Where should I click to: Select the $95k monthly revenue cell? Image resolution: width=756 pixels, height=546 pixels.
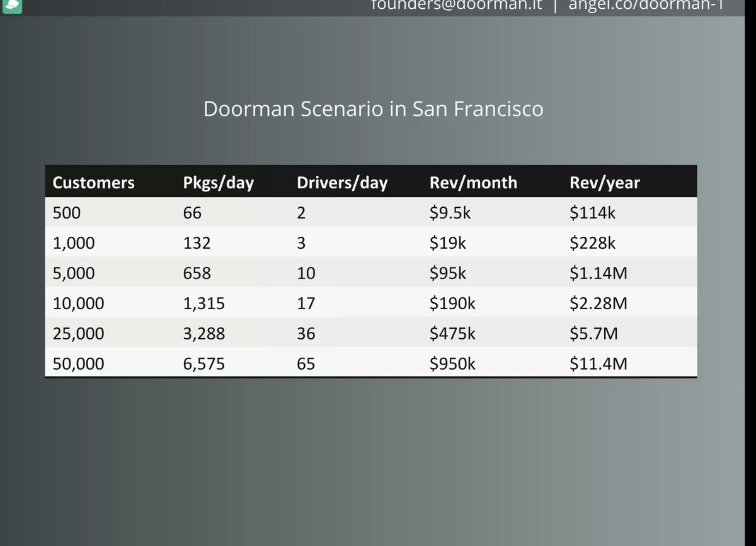click(x=447, y=273)
